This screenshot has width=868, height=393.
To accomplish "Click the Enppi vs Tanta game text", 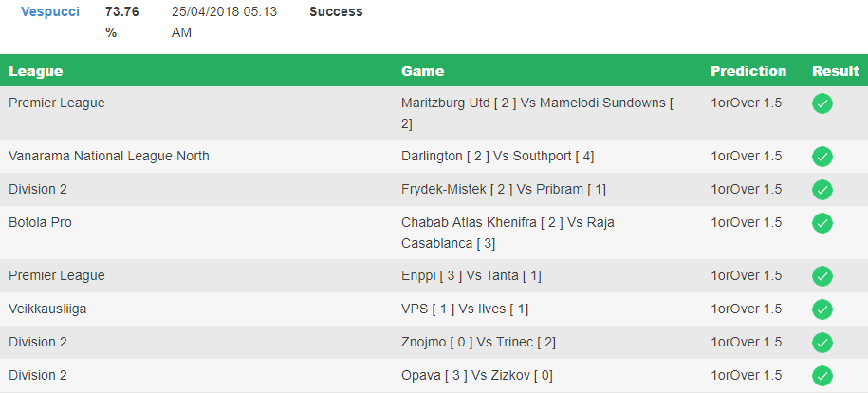I will click(471, 275).
